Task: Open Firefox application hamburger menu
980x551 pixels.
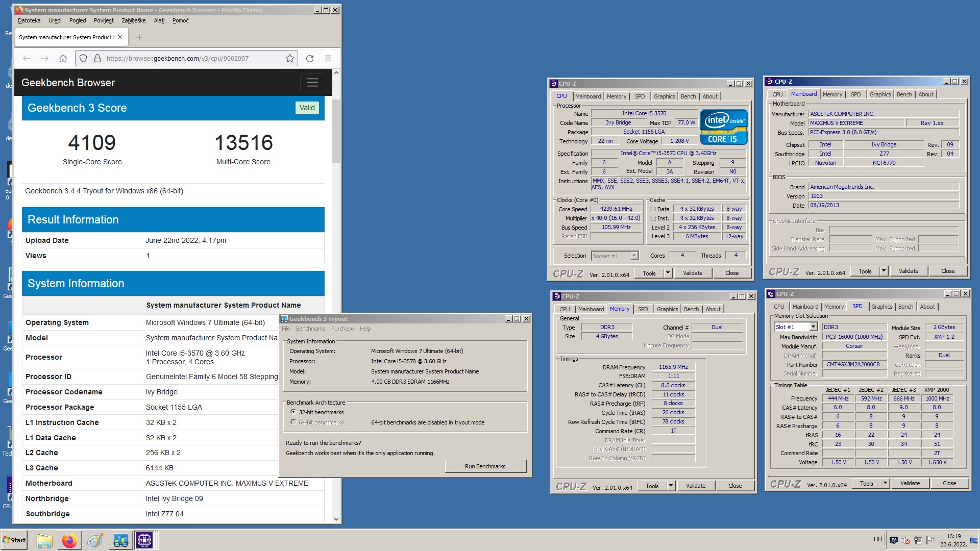Action: tap(328, 58)
